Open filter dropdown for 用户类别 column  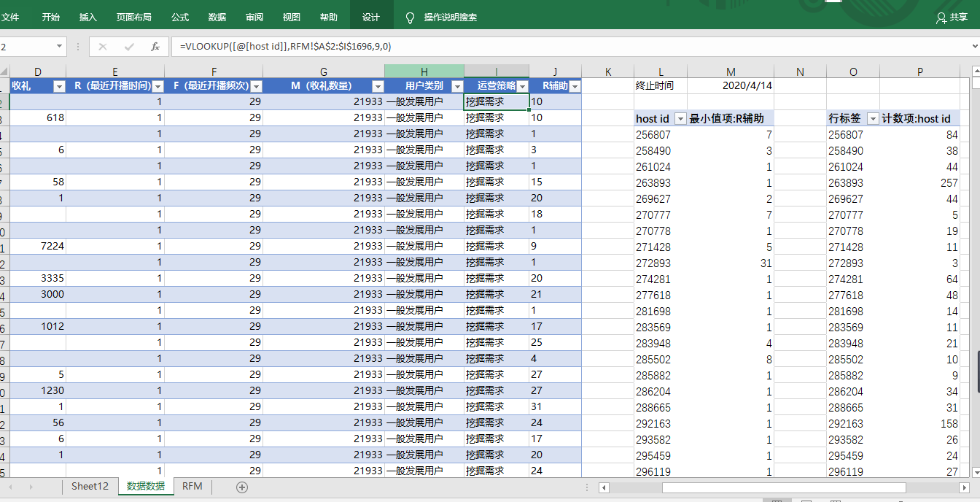click(x=457, y=87)
